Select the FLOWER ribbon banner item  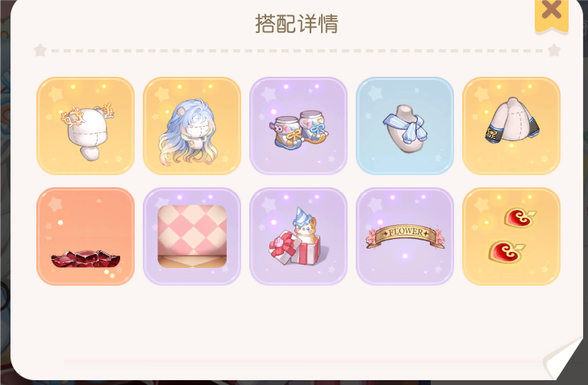(x=405, y=236)
